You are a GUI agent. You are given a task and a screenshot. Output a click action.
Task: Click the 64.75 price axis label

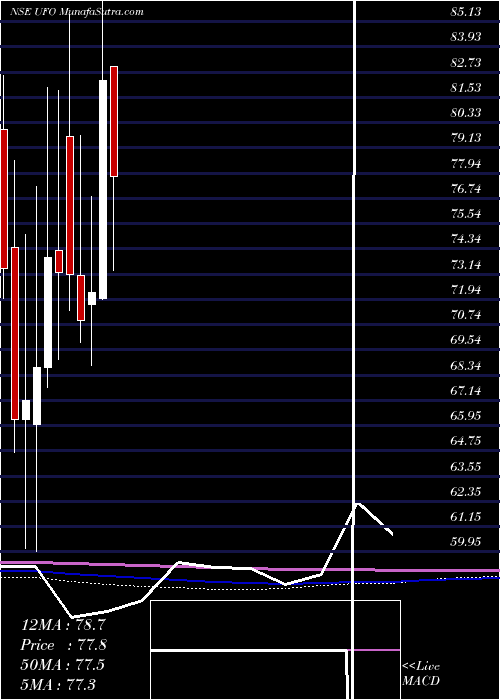(466, 441)
